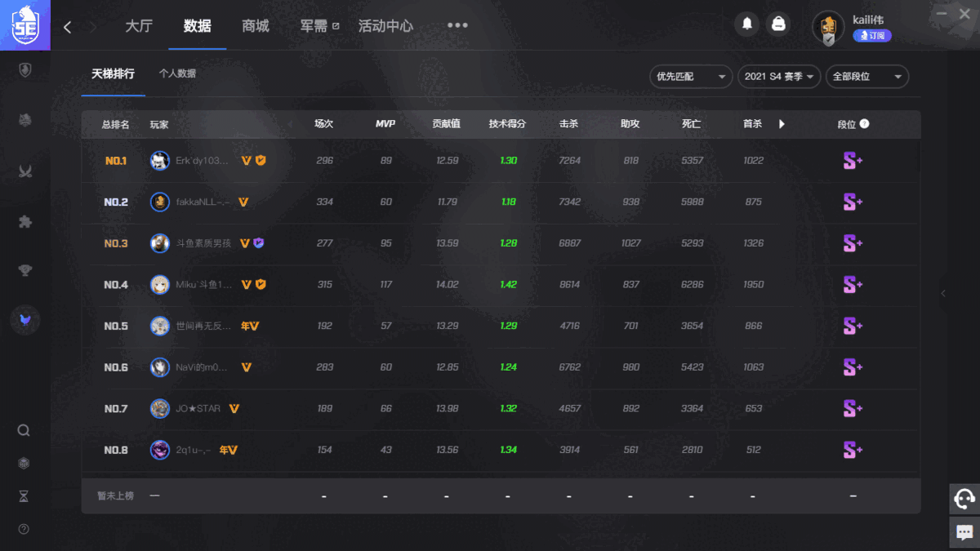Open the search icon in the sidebar
Screen dimensions: 980x551
point(24,430)
